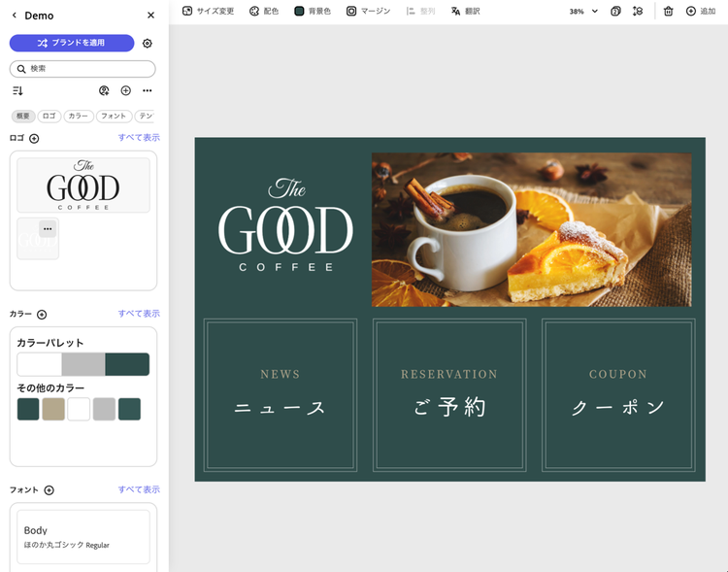Image resolution: width=728 pixels, height=572 pixels.
Task: Click the share/invite people icon
Action: [x=104, y=90]
